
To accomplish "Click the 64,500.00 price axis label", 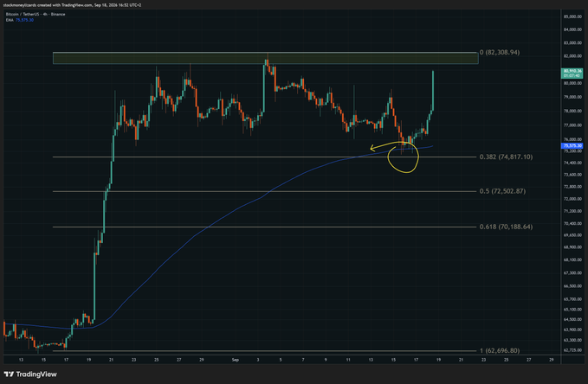I will pos(572,319).
